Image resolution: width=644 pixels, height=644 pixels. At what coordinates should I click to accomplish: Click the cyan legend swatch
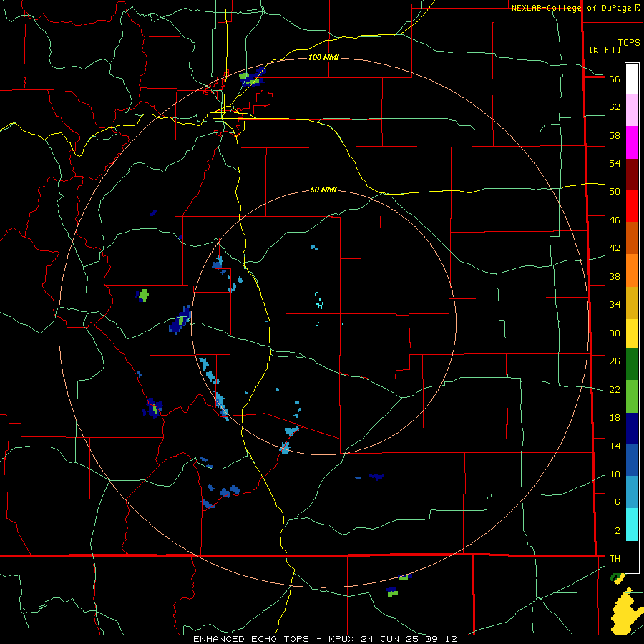click(x=632, y=525)
